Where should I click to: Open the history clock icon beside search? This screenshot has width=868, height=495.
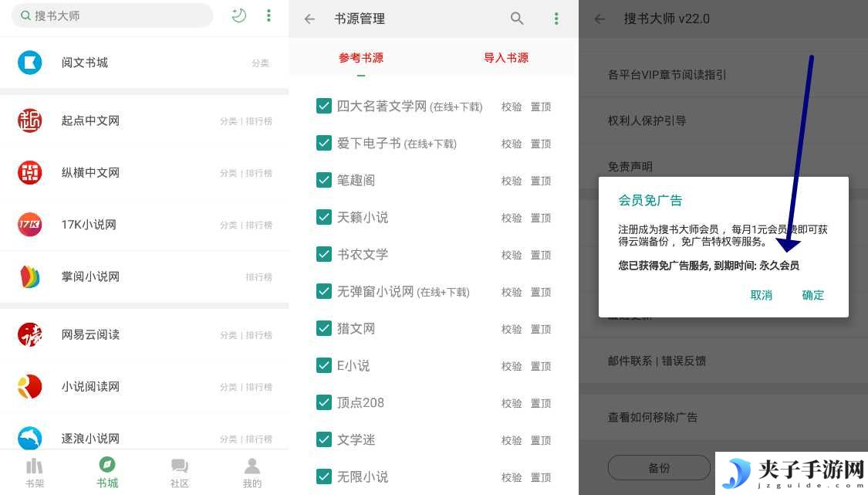click(238, 15)
